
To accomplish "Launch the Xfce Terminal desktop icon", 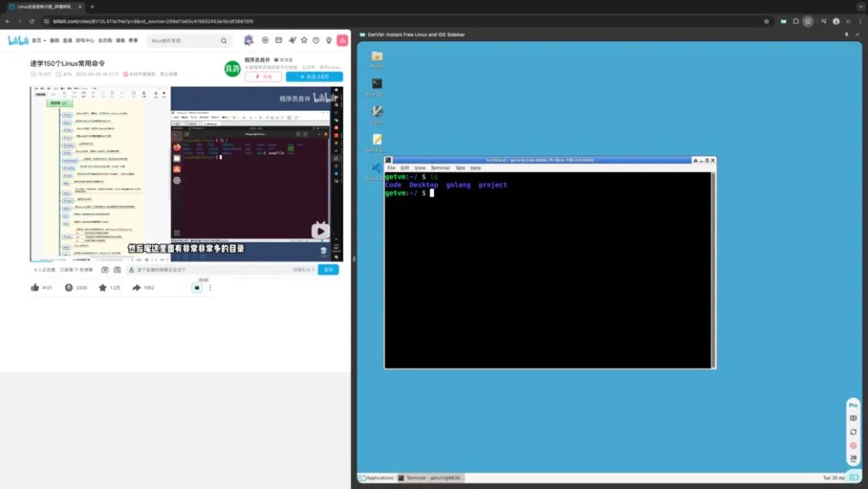I will [376, 86].
